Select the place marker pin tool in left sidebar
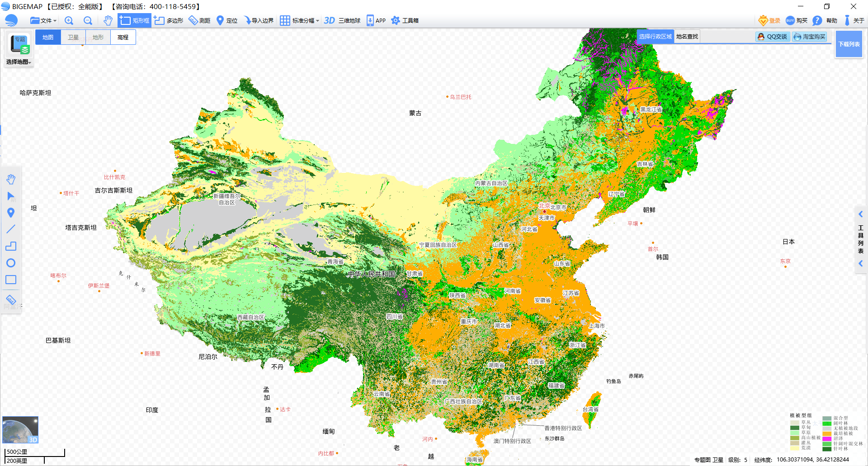 11,213
